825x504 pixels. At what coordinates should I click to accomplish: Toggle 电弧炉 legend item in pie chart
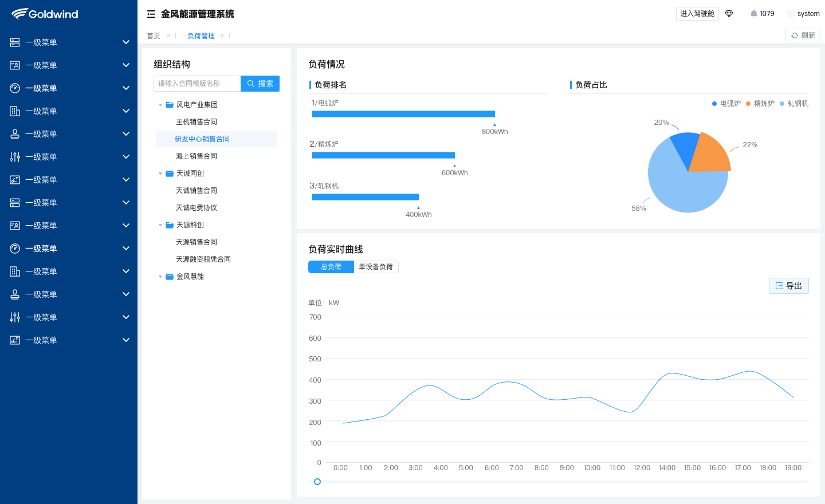pyautogui.click(x=726, y=104)
